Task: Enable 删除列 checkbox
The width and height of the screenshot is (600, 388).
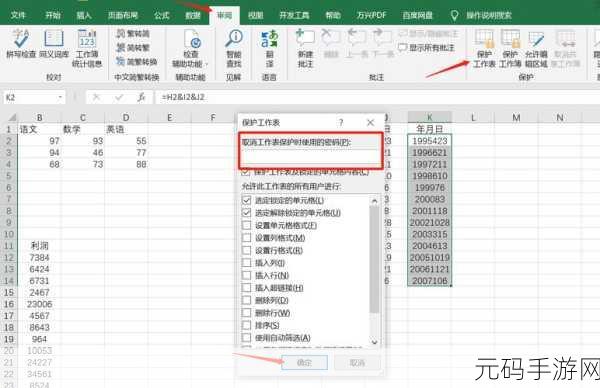Action: [x=246, y=300]
